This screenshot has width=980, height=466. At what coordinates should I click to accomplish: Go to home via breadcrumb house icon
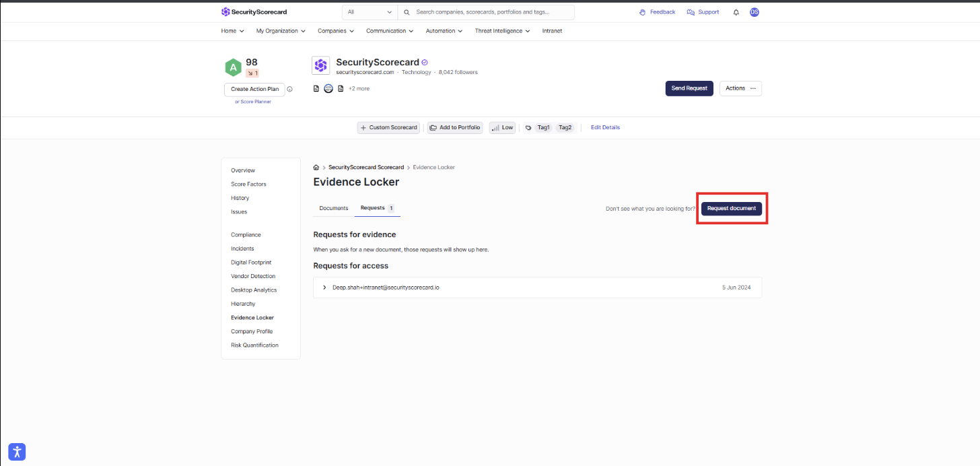[316, 167]
